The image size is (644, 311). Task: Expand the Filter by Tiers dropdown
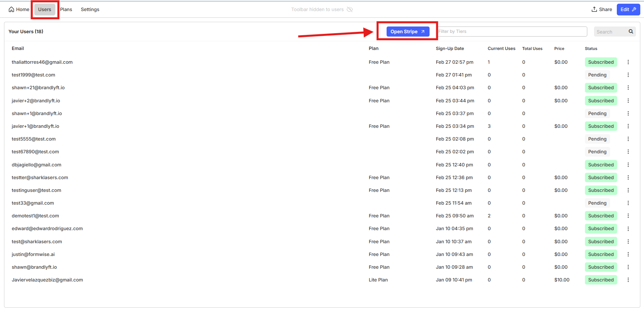point(512,32)
